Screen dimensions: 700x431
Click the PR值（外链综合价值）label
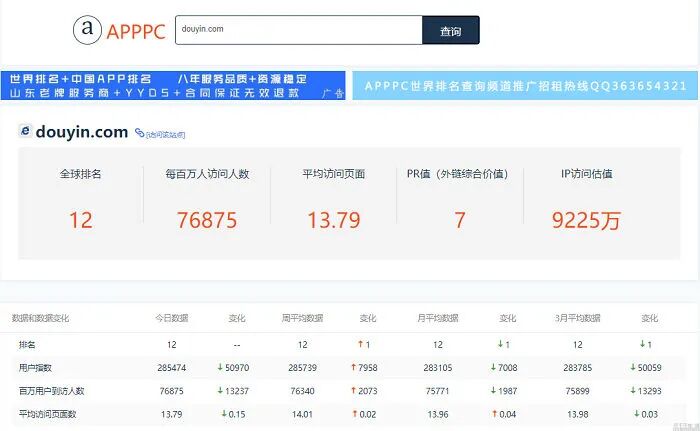click(x=458, y=174)
